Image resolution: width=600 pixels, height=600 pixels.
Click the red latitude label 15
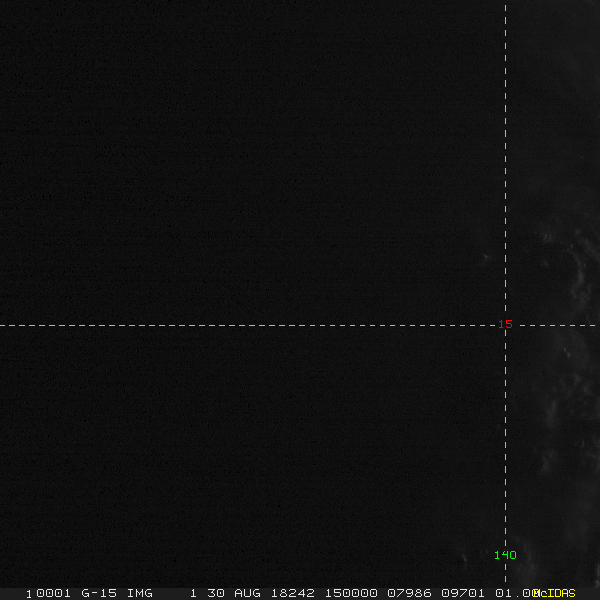pyautogui.click(x=505, y=324)
